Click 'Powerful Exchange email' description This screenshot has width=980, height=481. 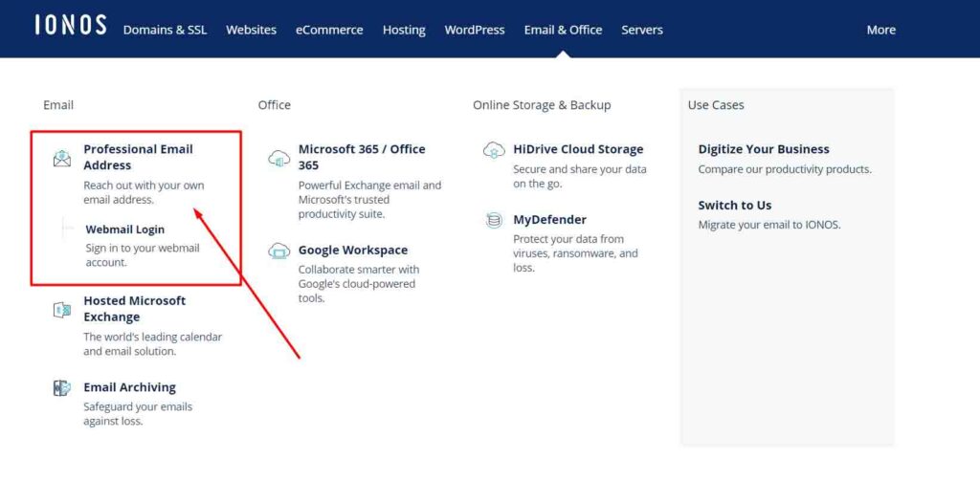(369, 200)
